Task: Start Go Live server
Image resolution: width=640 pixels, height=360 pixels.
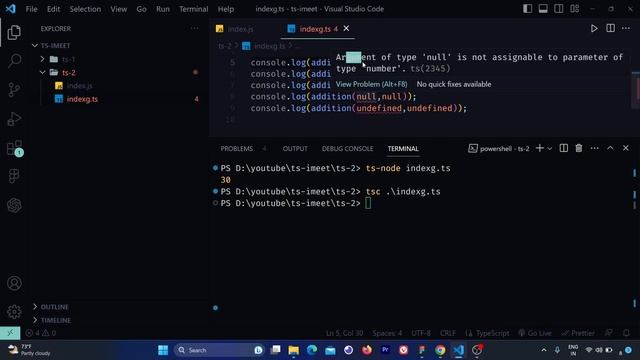Action: click(x=535, y=333)
